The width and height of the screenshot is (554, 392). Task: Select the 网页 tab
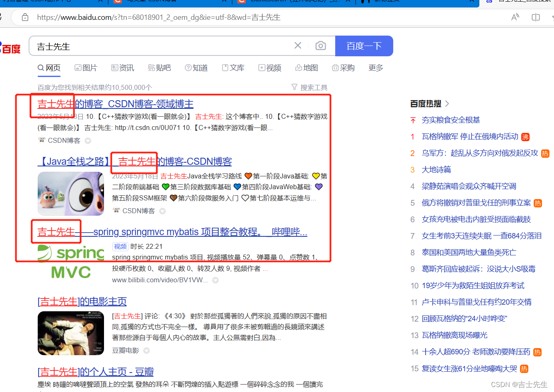(x=49, y=68)
